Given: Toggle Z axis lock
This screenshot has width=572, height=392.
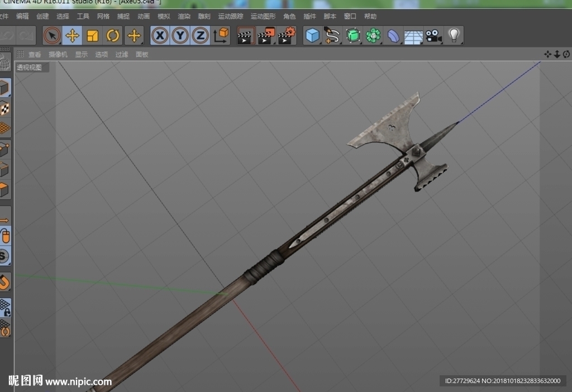Looking at the screenshot, I should [x=201, y=36].
